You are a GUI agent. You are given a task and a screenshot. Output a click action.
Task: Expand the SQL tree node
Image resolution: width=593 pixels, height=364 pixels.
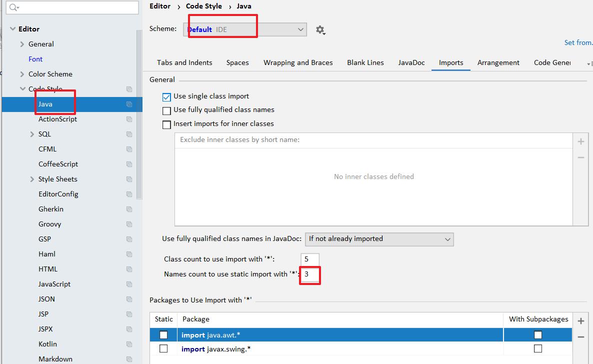(32, 134)
